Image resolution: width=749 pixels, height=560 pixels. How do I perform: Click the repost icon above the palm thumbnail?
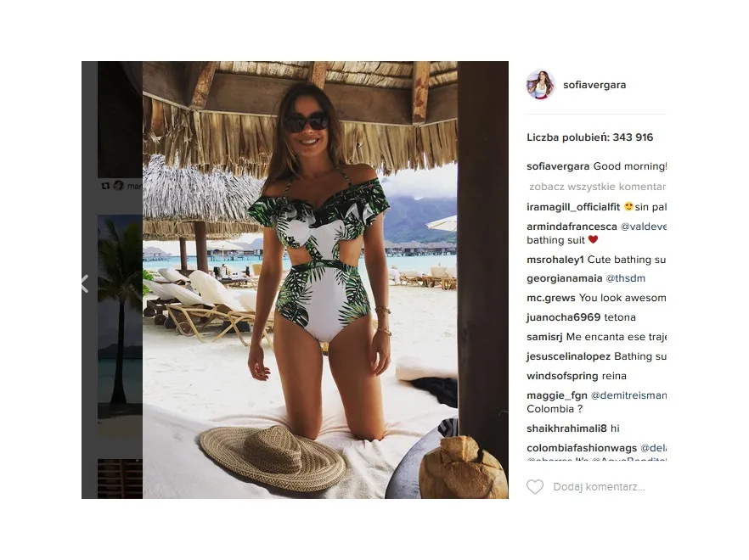pos(105,186)
